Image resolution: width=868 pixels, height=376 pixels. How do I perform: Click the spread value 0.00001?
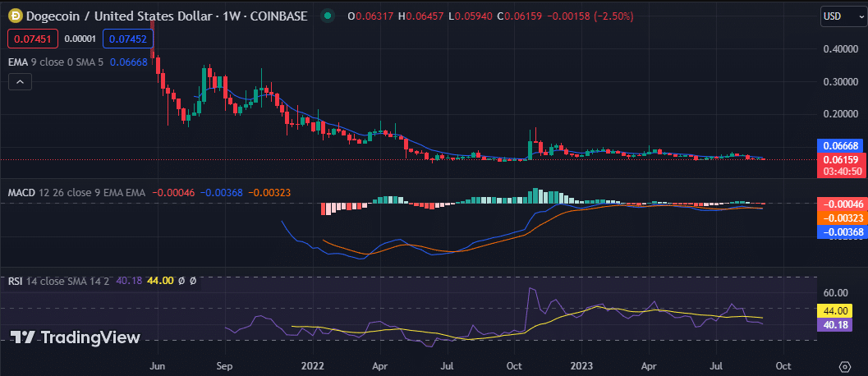[80, 39]
